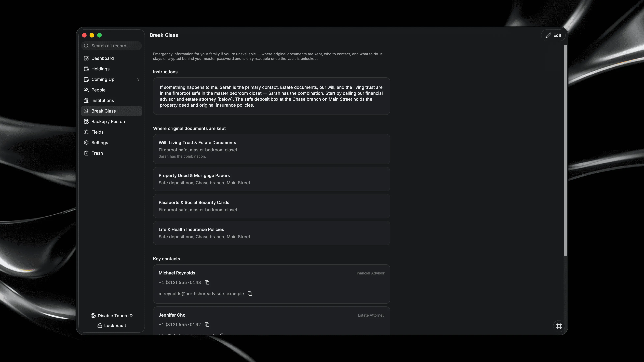Copy Michael Reynolds' email address
Screen dimensions: 644x362
[x=250, y=294]
